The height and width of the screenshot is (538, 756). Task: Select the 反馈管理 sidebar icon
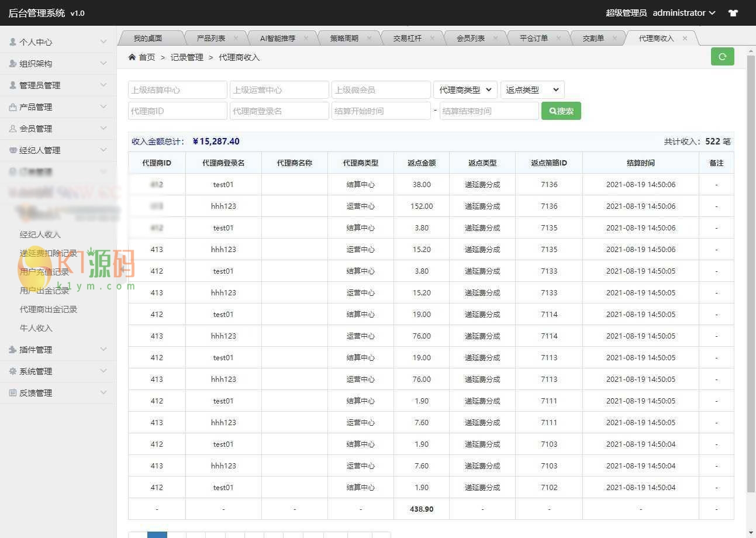13,392
